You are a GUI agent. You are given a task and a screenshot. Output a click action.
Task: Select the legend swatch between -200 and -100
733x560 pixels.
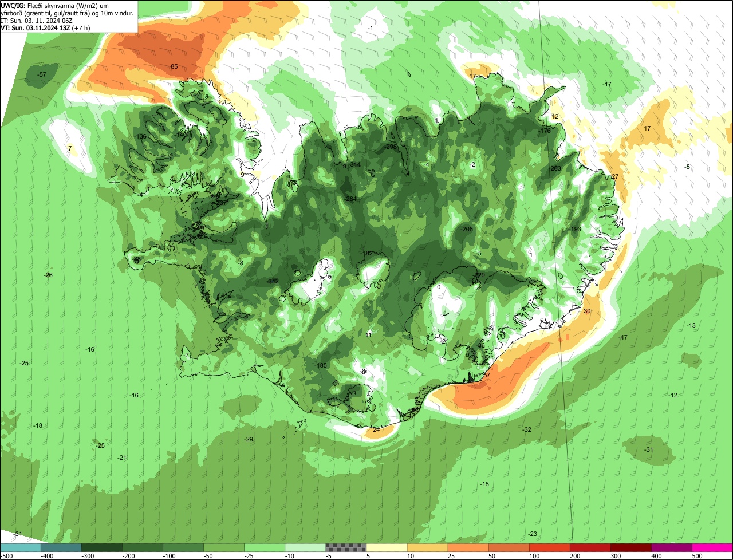pyautogui.click(x=142, y=547)
